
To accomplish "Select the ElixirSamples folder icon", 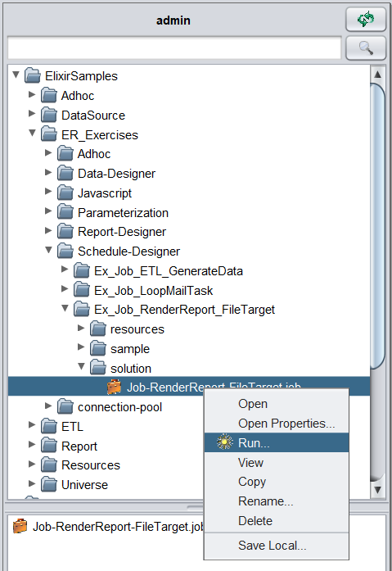I will (x=33, y=75).
